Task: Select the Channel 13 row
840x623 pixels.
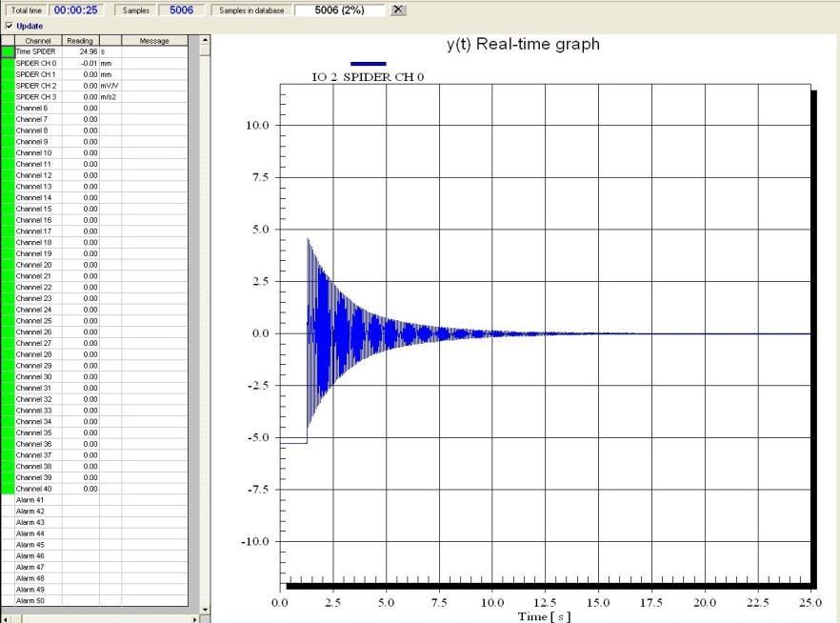Action: pos(94,187)
